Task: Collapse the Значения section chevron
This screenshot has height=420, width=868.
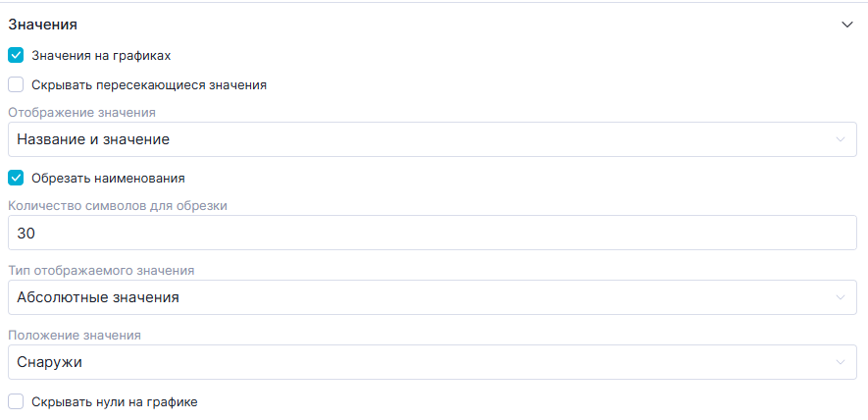Action: coord(847,25)
